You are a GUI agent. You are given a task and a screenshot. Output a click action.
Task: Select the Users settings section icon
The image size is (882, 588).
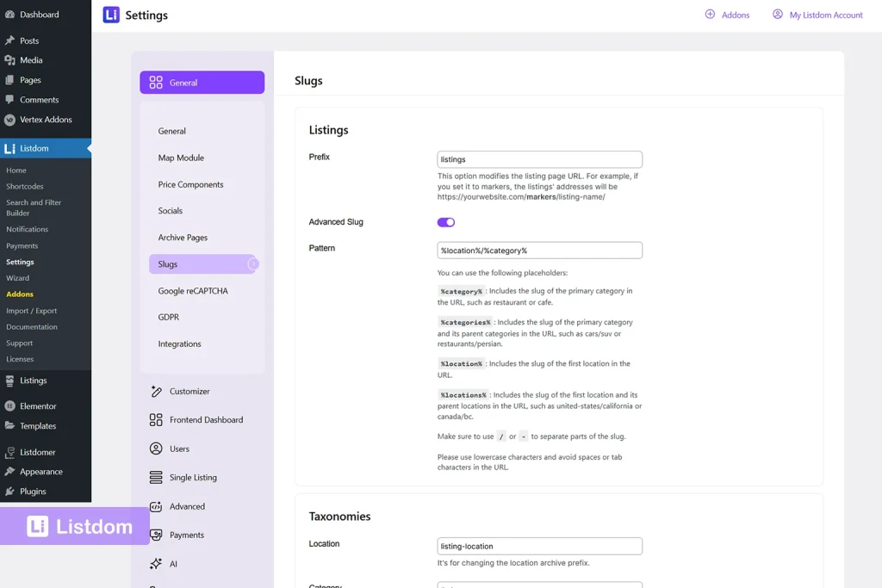coord(158,448)
